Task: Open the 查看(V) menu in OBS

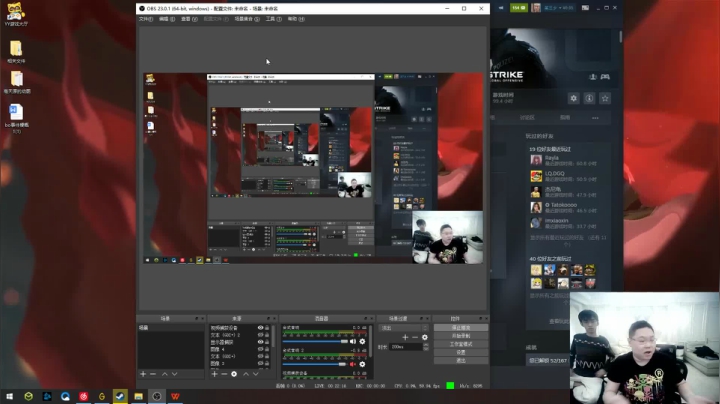Action: [x=189, y=19]
